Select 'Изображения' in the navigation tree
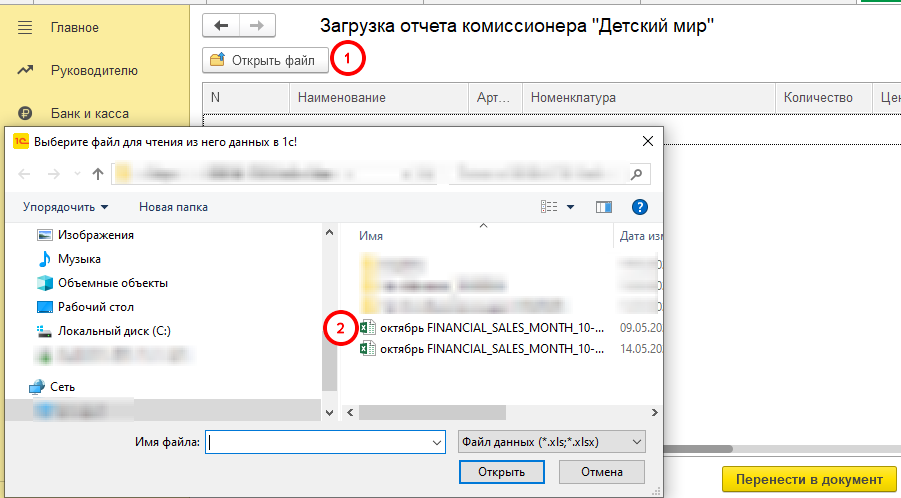The image size is (901, 498). pos(95,235)
